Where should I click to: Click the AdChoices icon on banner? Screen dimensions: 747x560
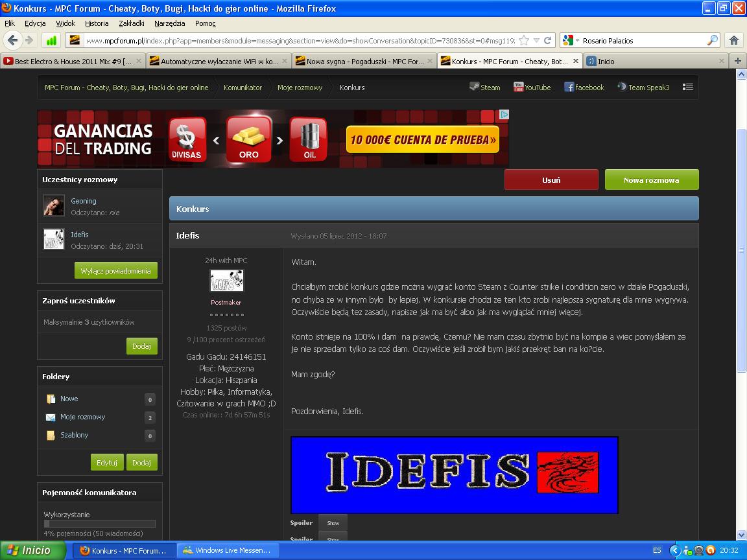pyautogui.click(x=504, y=114)
